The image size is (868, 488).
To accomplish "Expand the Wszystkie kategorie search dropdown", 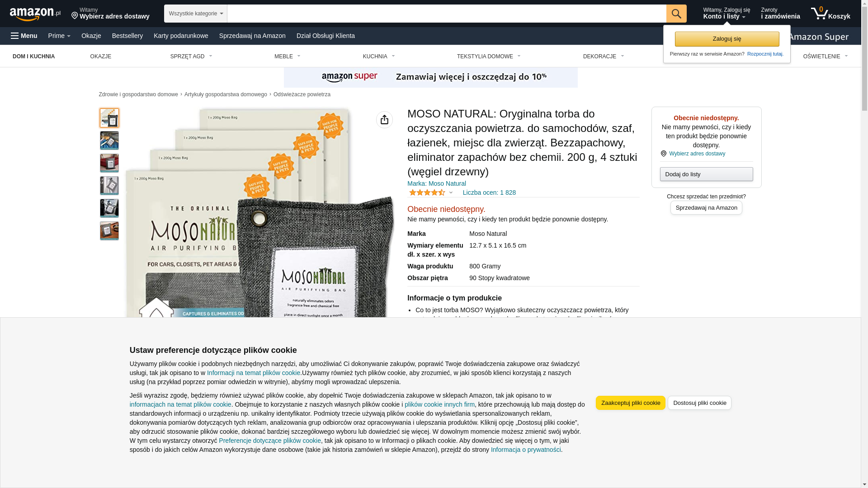I will 196,14.
